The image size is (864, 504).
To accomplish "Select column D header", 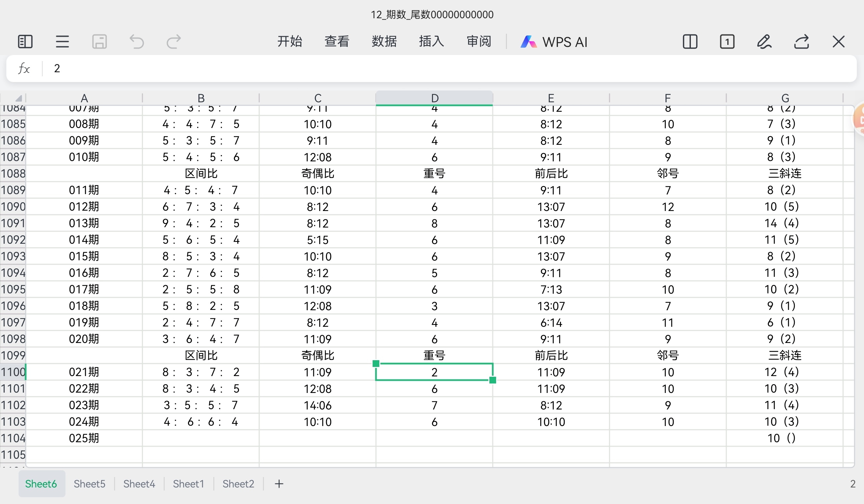I will pos(434,98).
